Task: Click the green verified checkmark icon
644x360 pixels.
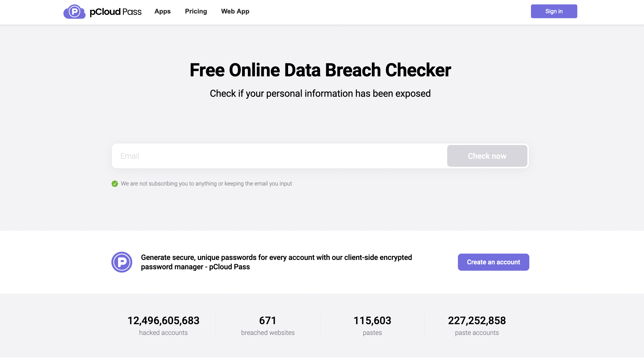Action: click(114, 183)
